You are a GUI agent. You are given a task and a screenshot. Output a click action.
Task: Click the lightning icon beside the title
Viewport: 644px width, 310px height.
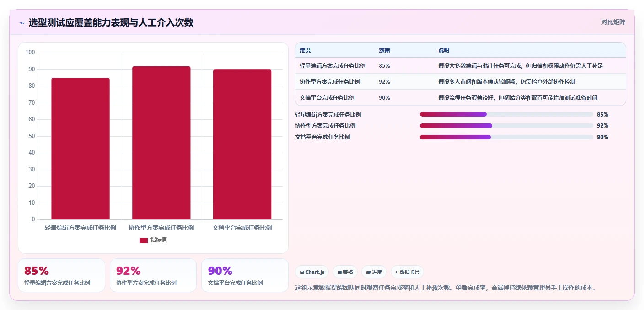tap(21, 22)
